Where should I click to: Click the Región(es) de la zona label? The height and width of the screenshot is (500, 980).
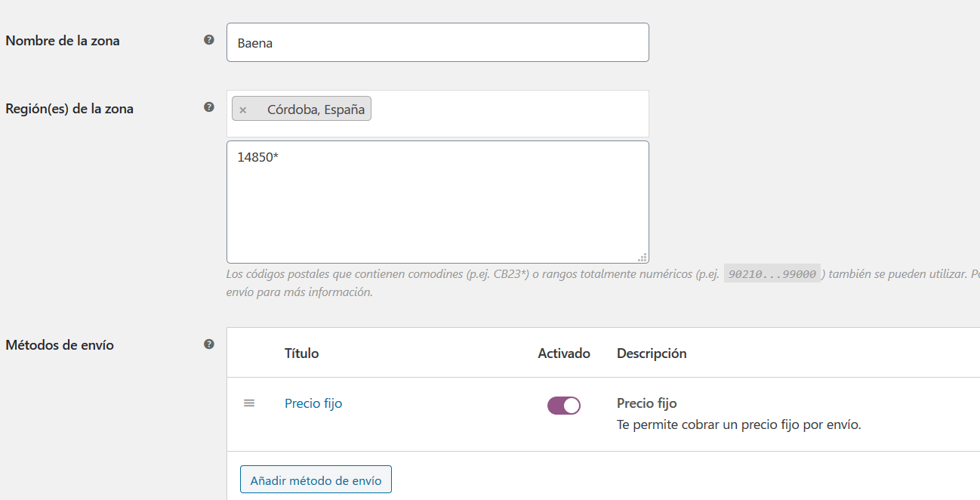pyautogui.click(x=69, y=109)
